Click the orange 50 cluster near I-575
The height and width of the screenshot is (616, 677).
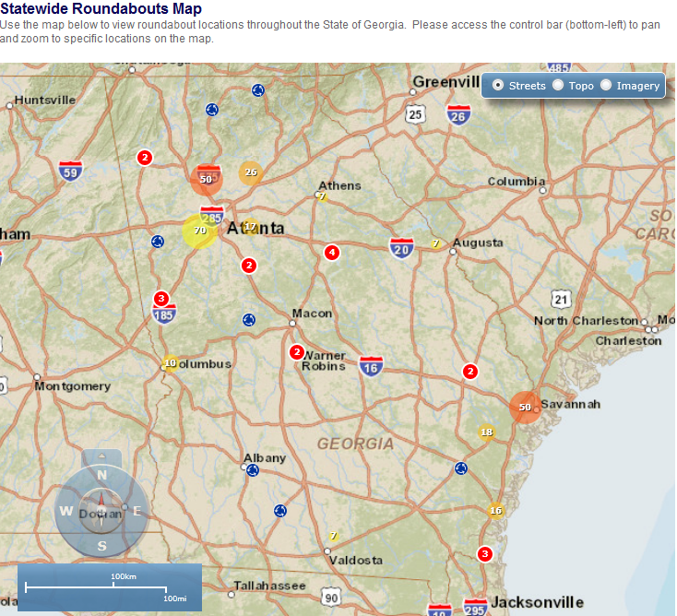pyautogui.click(x=207, y=179)
